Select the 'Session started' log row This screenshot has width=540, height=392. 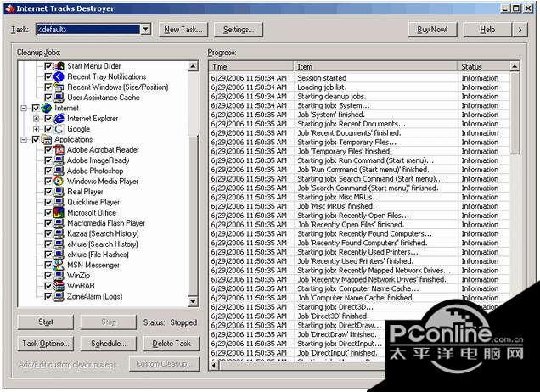(359, 78)
